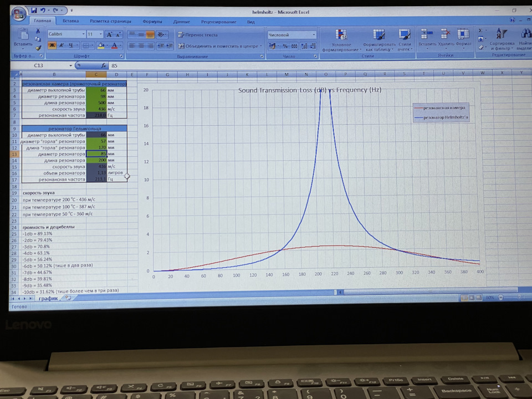Open Условное форматирование (conditional formatting)
Image resolution: width=532 pixels, height=399 pixels.
click(x=341, y=40)
